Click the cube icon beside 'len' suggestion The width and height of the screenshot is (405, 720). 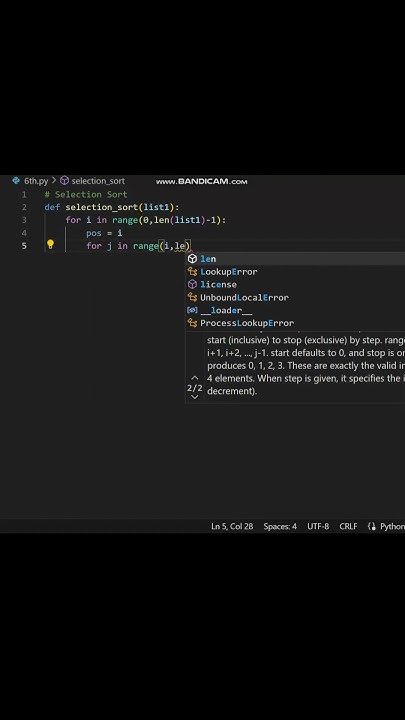(x=192, y=259)
